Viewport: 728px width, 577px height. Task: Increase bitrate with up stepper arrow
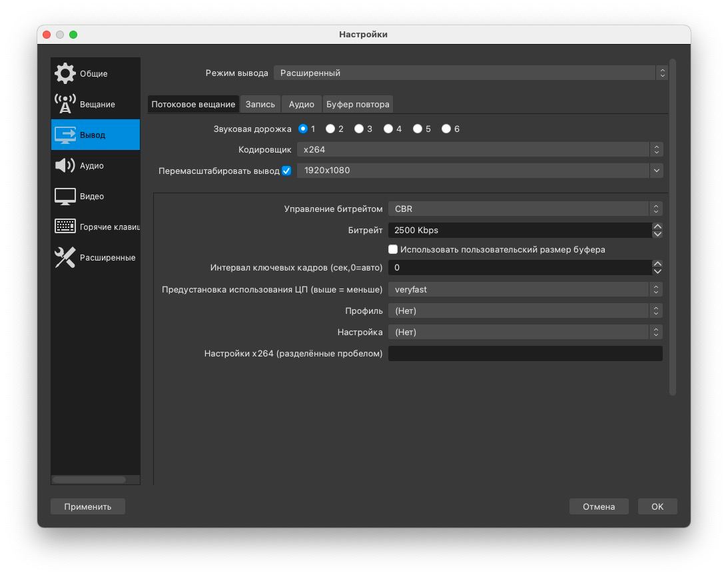[x=657, y=227]
